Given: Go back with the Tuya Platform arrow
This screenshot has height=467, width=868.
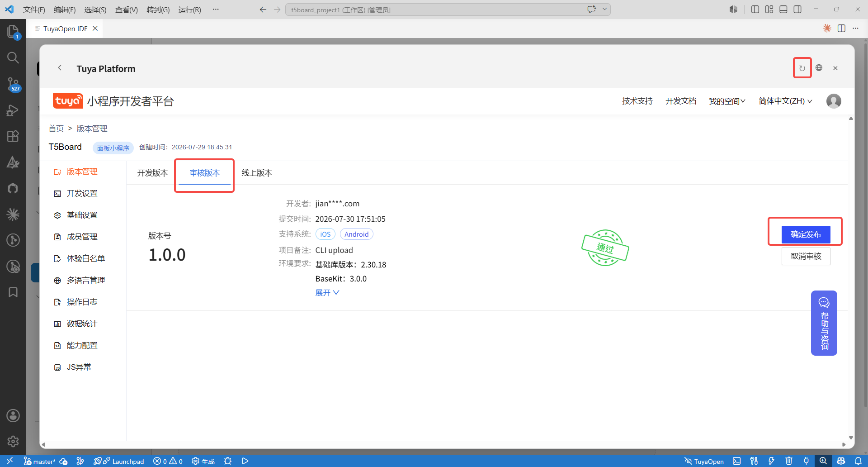Looking at the screenshot, I should click(x=60, y=68).
